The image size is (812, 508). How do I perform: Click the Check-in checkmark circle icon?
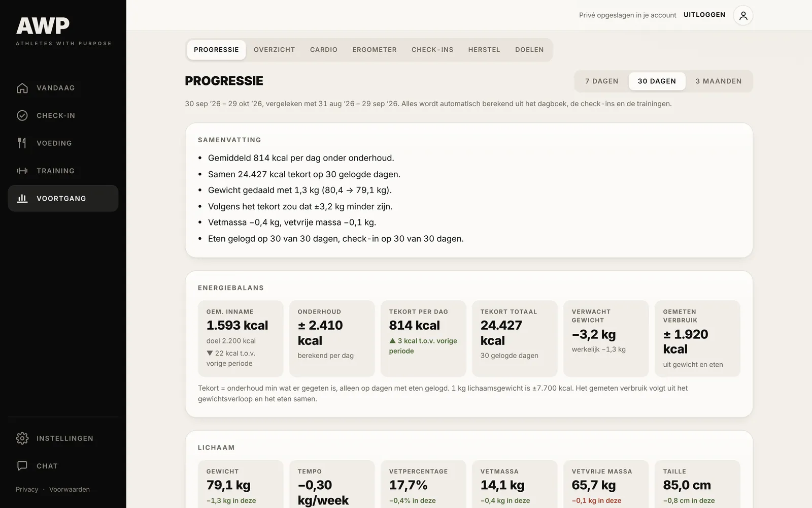[22, 115]
